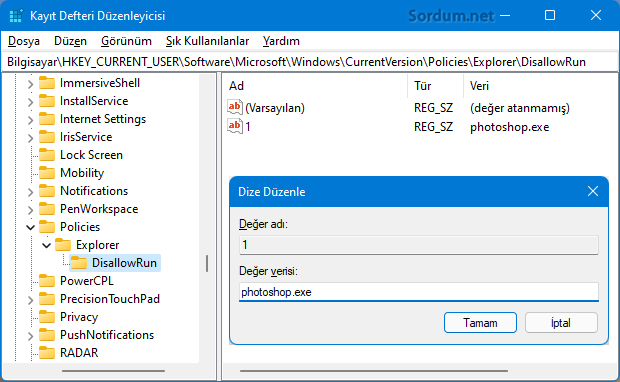Click the Registry Editor app icon in title bar
Screen dimensions: 620x382
(x=16, y=16)
